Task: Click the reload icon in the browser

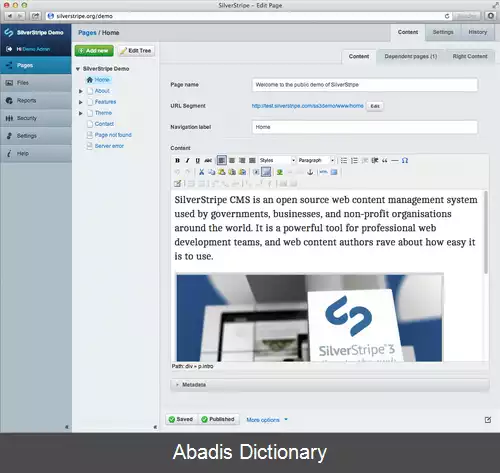Action: pyautogui.click(x=447, y=16)
